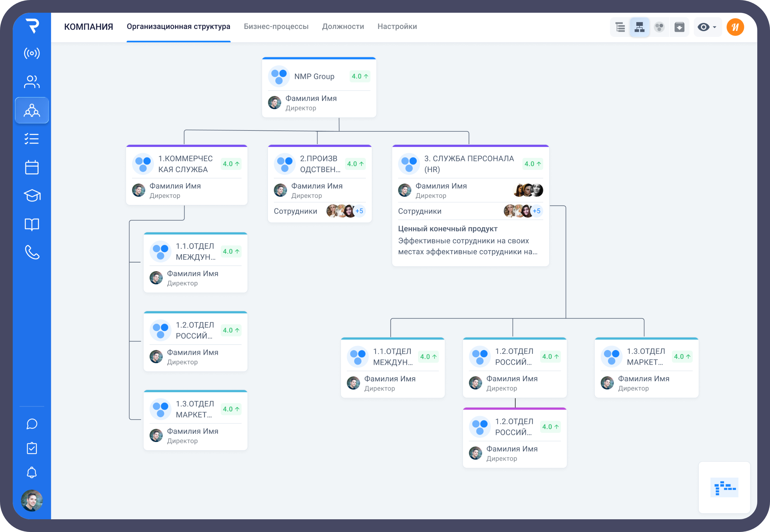Image resolution: width=770 pixels, height=532 pixels.
Task: Switch to circles view icon
Action: (x=659, y=27)
